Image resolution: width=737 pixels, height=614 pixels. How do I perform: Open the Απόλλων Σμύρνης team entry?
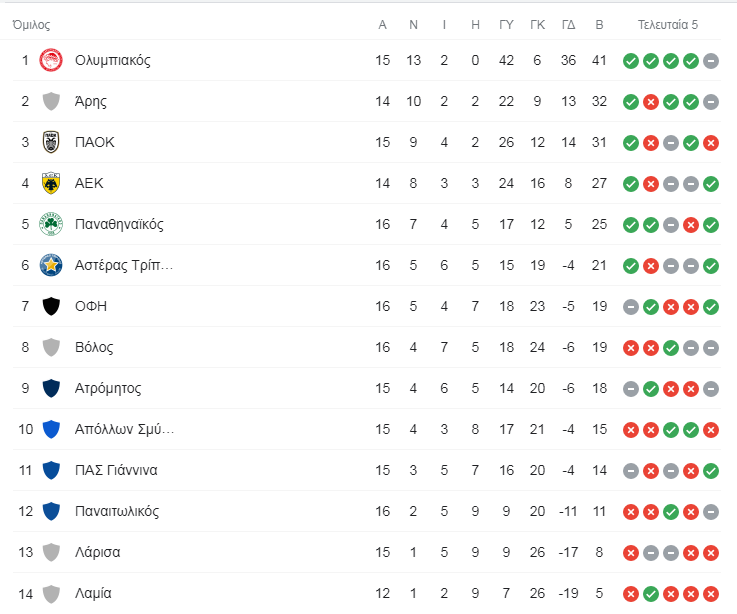pos(125,429)
